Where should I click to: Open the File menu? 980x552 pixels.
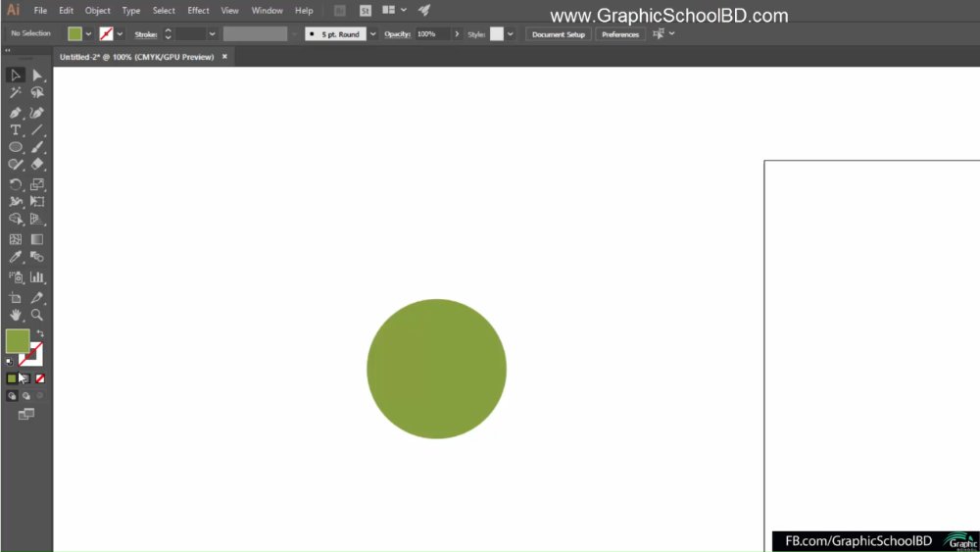pos(40,11)
